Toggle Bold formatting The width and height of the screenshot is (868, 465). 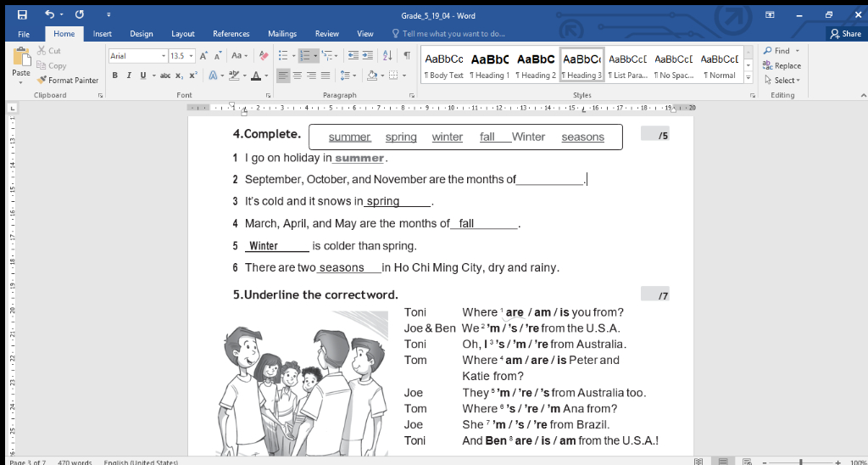click(114, 76)
